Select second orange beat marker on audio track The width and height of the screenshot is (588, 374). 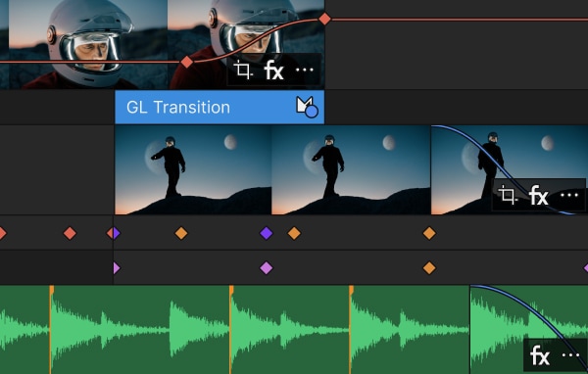[231, 291]
